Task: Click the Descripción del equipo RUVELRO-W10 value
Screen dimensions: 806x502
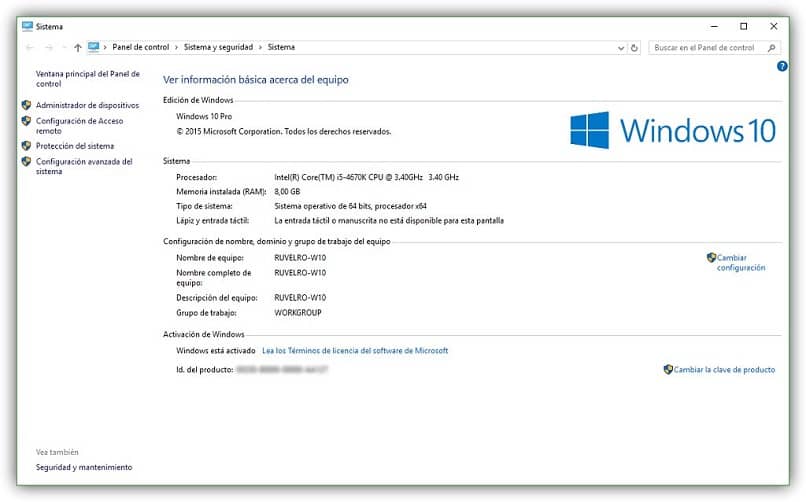Action: coord(300,298)
